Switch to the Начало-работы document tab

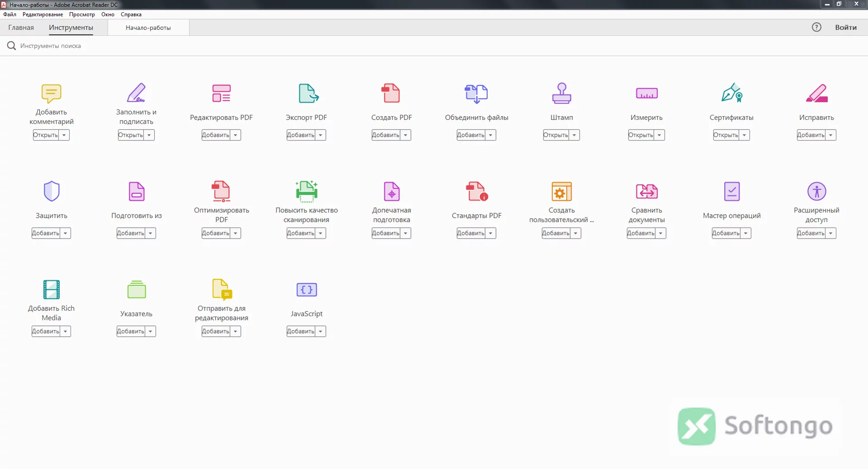[x=148, y=28]
